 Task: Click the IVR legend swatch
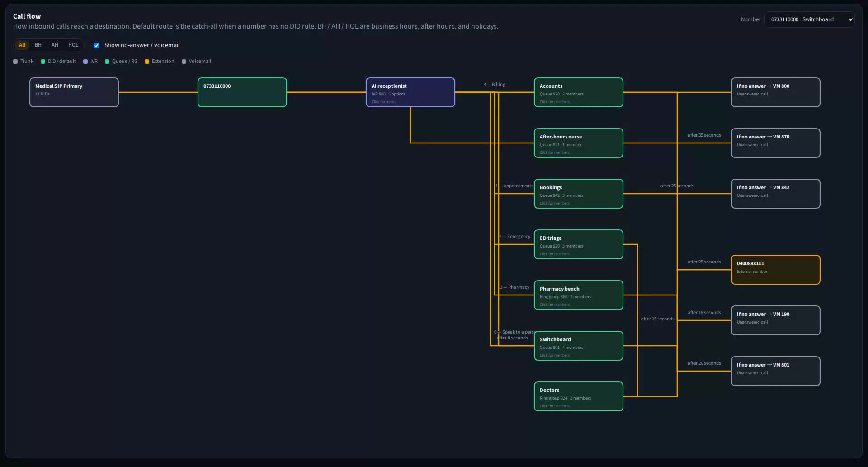85,62
